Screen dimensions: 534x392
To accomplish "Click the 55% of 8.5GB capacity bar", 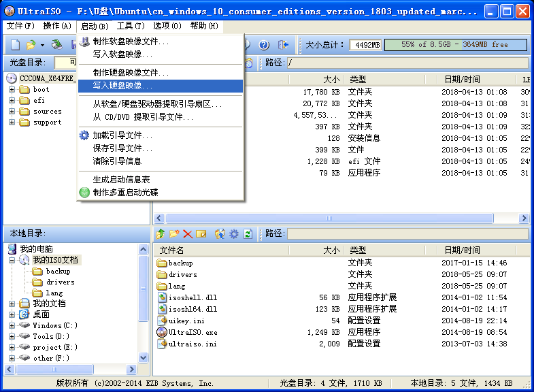I will pos(456,45).
